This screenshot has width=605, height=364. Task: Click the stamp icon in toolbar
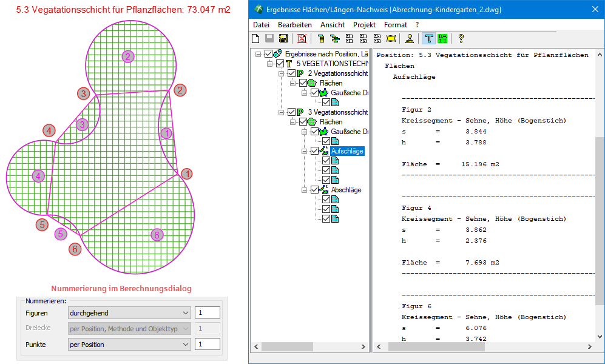[410, 39]
